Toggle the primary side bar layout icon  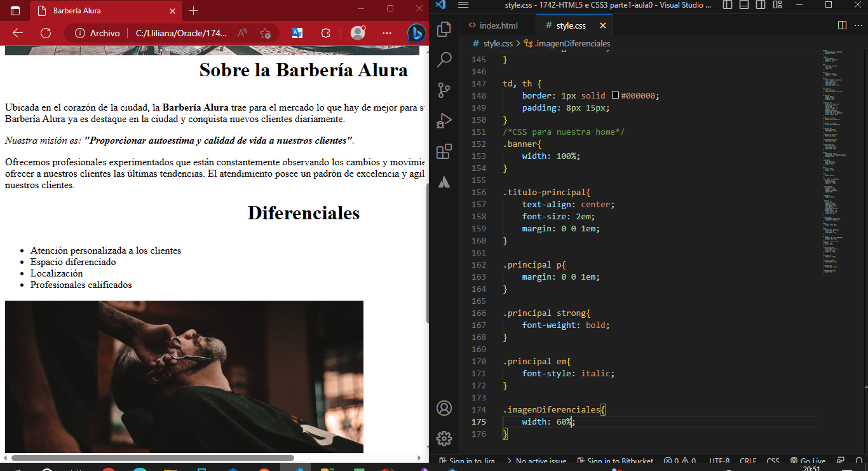(x=728, y=5)
